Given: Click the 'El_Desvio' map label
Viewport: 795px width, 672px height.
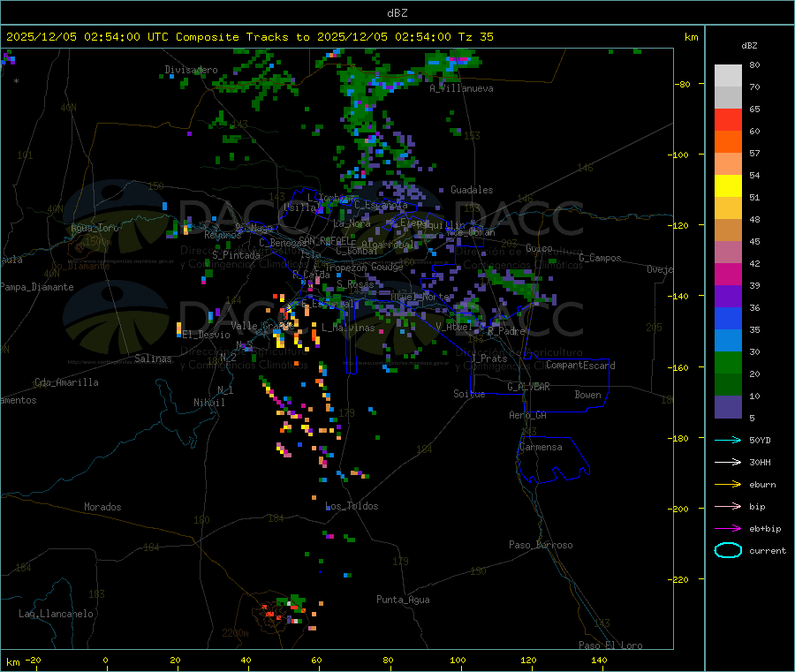Looking at the screenshot, I should 206,335.
